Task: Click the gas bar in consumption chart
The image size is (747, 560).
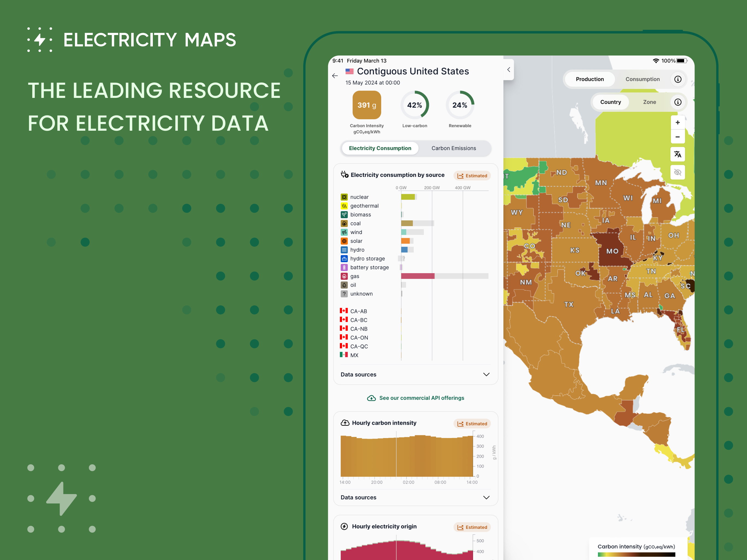Action: click(x=418, y=276)
